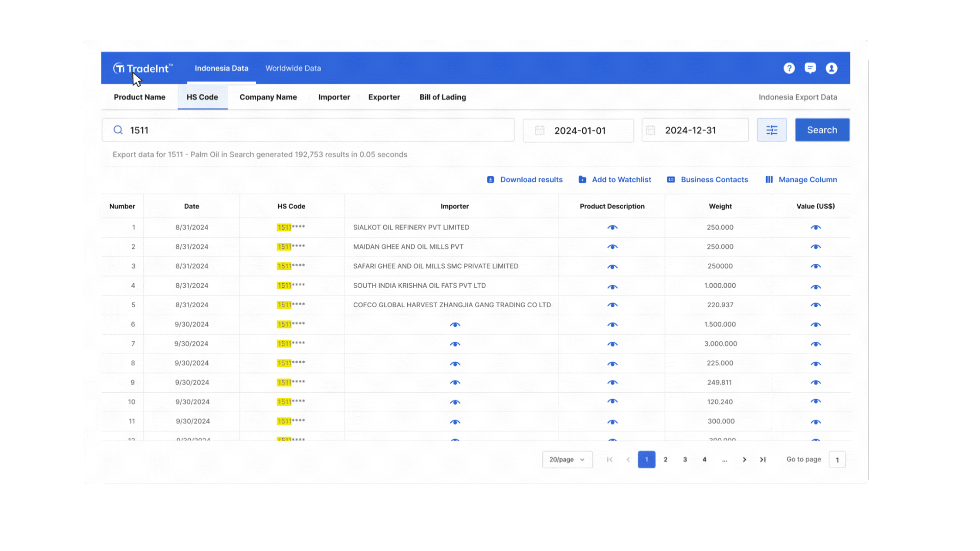This screenshot has width=980, height=551.
Task: Click Add to Watchlist link
Action: coord(622,180)
